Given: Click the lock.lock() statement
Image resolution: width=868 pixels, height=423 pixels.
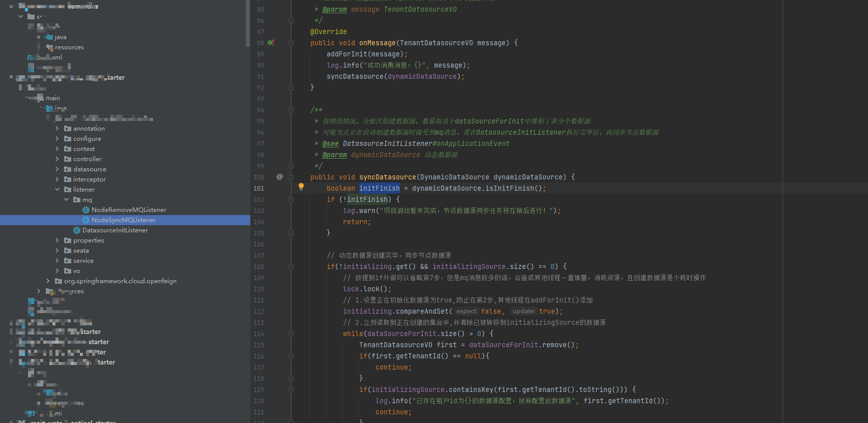Looking at the screenshot, I should pyautogui.click(x=367, y=289).
